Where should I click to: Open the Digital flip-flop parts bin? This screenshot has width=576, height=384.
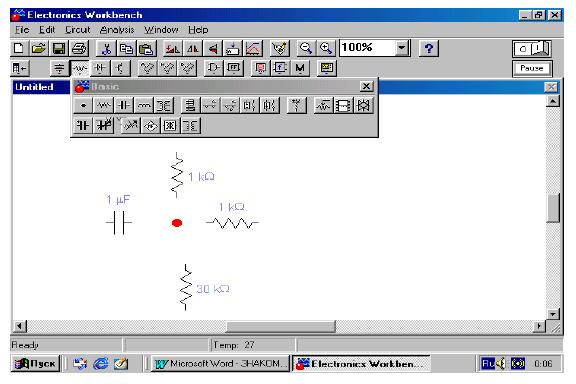pos(234,68)
